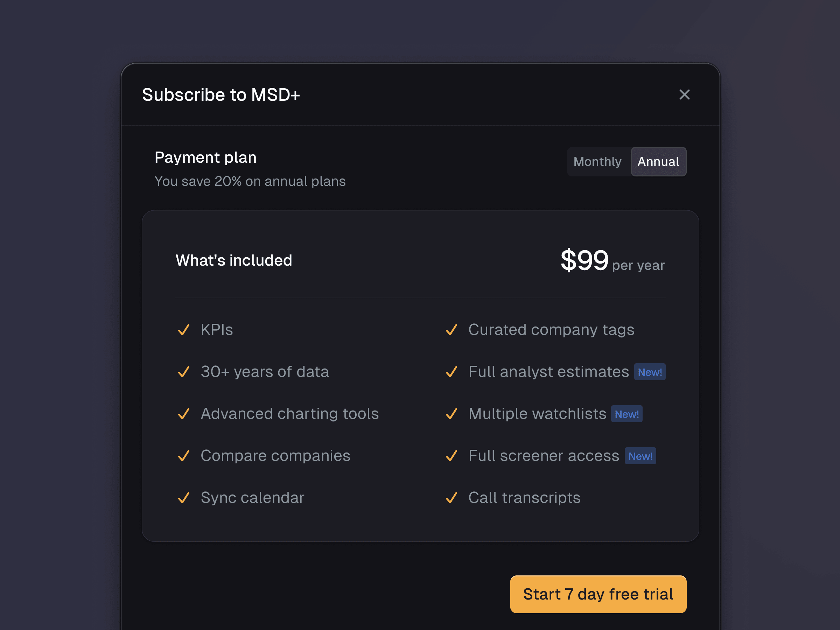Click the You save 20% on annual plans text

click(250, 182)
